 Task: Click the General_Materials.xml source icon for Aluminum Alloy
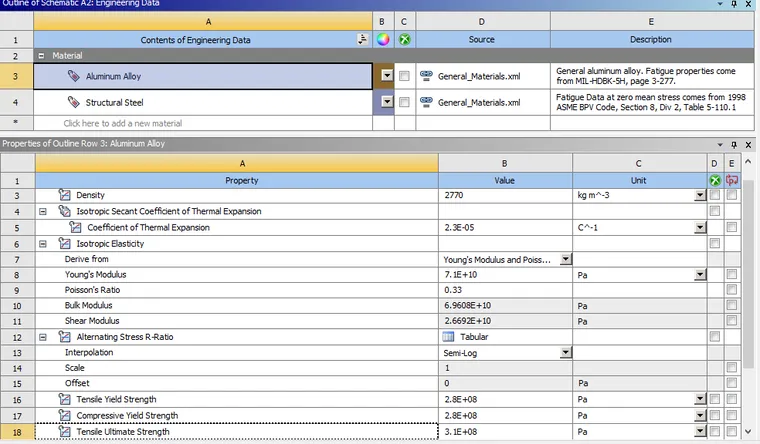[x=426, y=75]
